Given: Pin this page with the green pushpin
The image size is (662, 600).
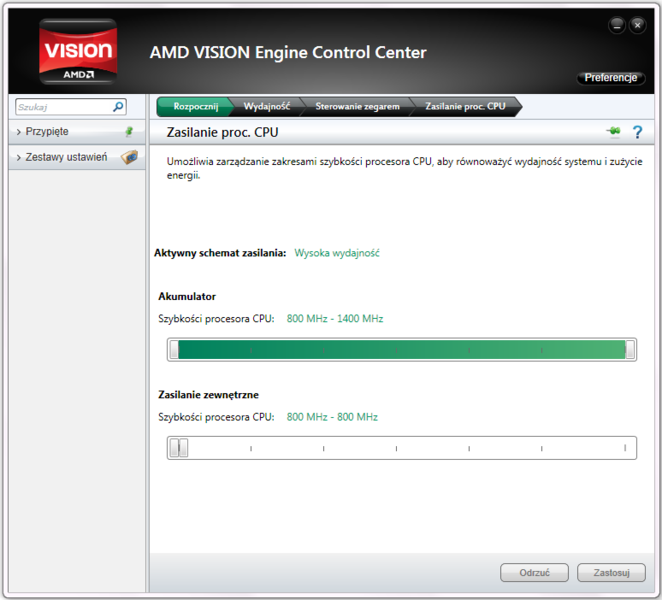Looking at the screenshot, I should click(613, 132).
